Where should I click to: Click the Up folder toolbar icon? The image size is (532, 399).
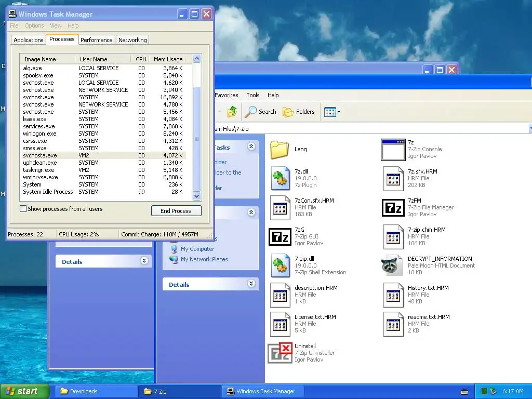[232, 112]
